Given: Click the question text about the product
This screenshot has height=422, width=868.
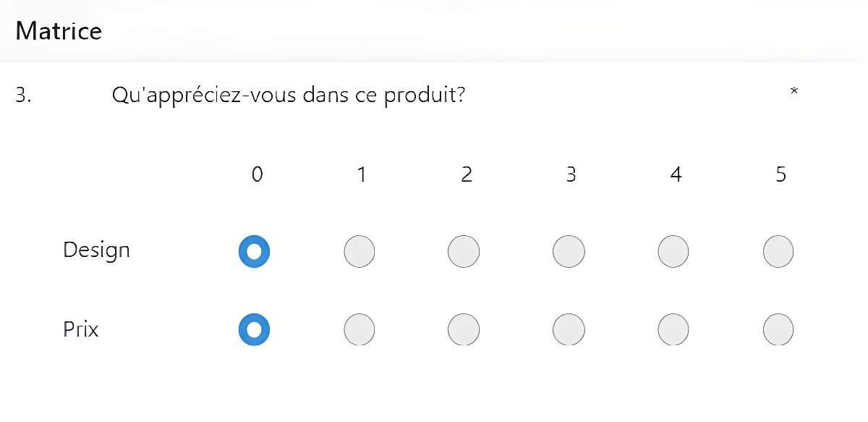Looking at the screenshot, I should tap(288, 95).
